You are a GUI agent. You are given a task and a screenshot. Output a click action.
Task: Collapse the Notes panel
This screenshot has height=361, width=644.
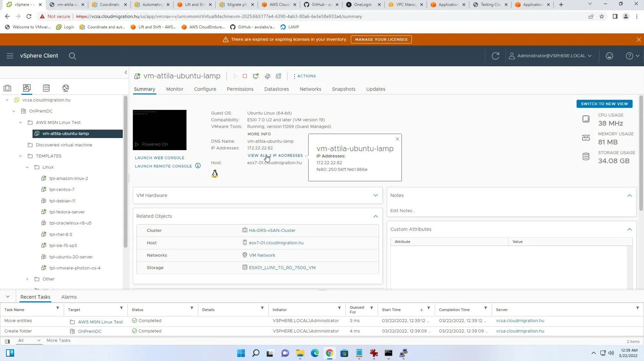pos(629,195)
